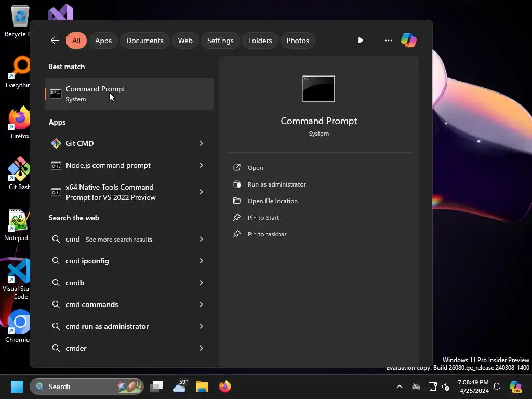This screenshot has height=399, width=532.
Task: Open the notification bell icon
Action: click(x=496, y=387)
